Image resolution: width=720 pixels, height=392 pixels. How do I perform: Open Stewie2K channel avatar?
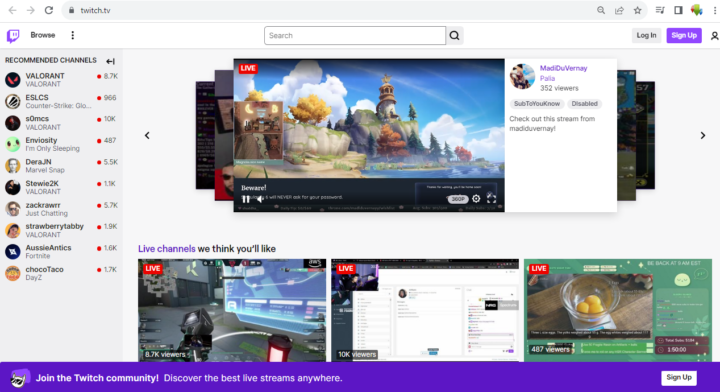[13, 187]
